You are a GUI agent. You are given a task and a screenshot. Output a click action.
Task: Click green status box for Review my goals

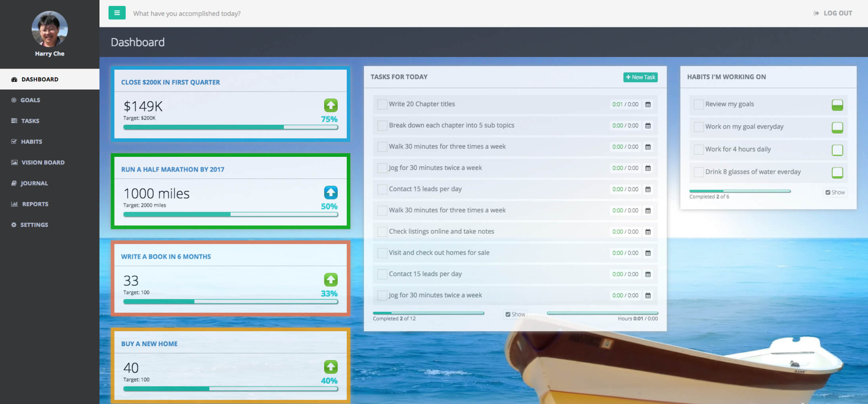point(837,105)
